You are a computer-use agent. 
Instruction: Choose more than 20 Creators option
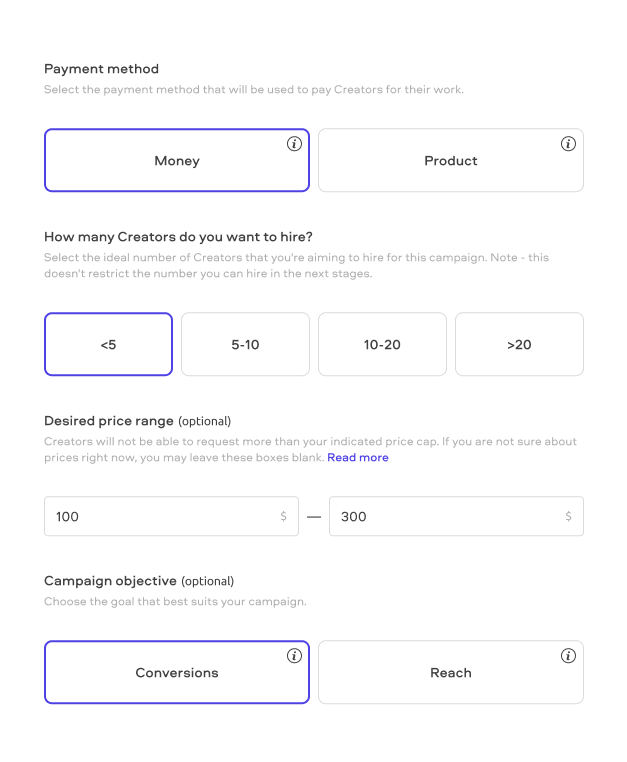(x=519, y=344)
